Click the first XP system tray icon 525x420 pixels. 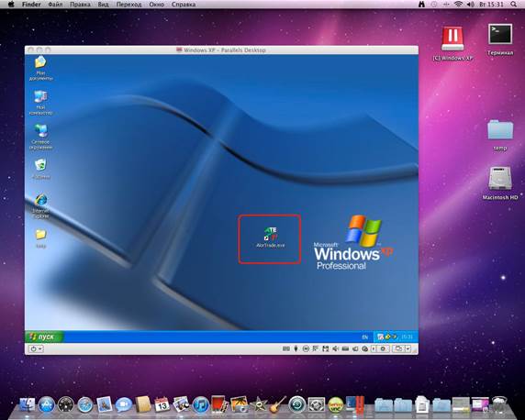pos(380,337)
